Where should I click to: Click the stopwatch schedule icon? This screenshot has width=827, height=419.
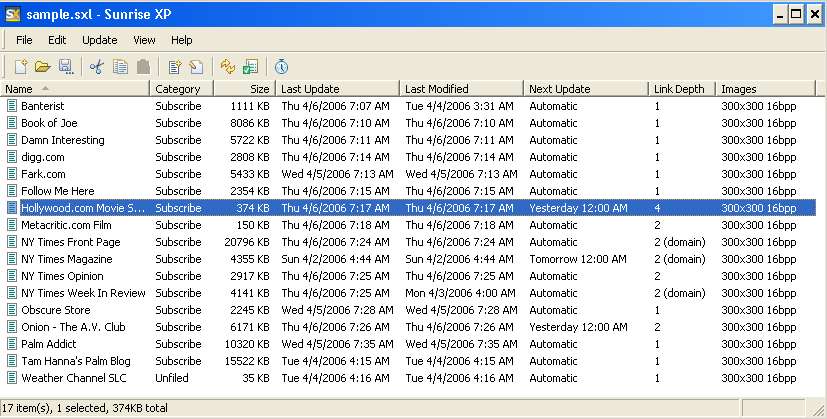point(282,66)
